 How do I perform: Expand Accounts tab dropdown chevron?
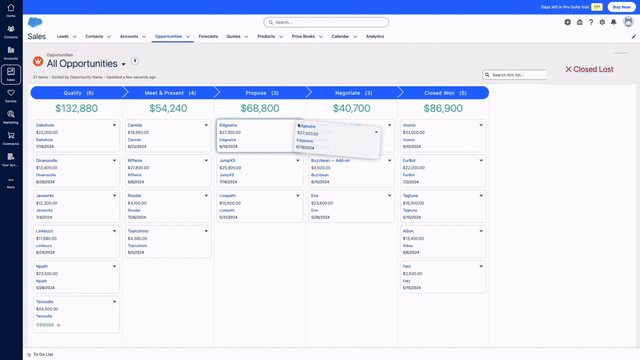[x=144, y=37]
